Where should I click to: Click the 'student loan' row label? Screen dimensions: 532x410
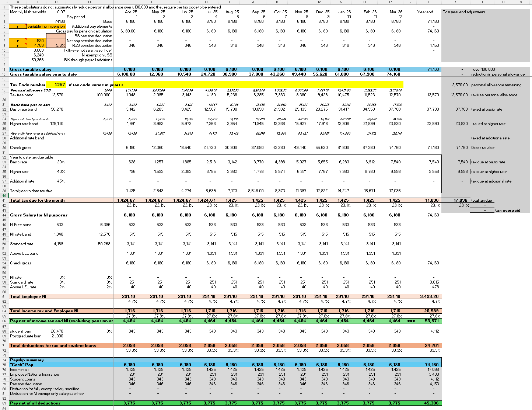[20, 331]
